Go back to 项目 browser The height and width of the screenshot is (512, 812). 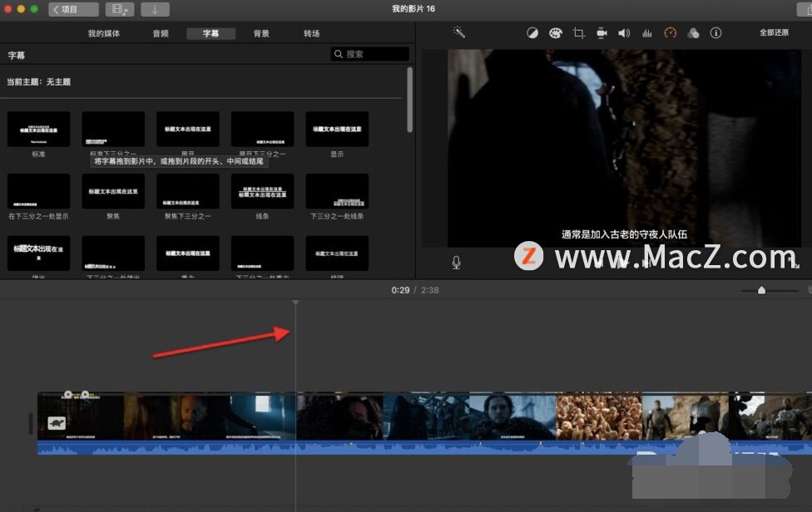(x=73, y=9)
